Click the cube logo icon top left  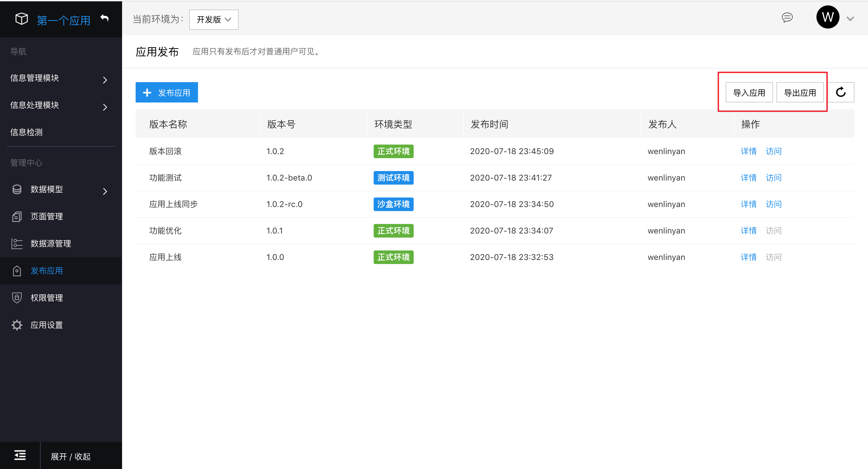point(21,19)
